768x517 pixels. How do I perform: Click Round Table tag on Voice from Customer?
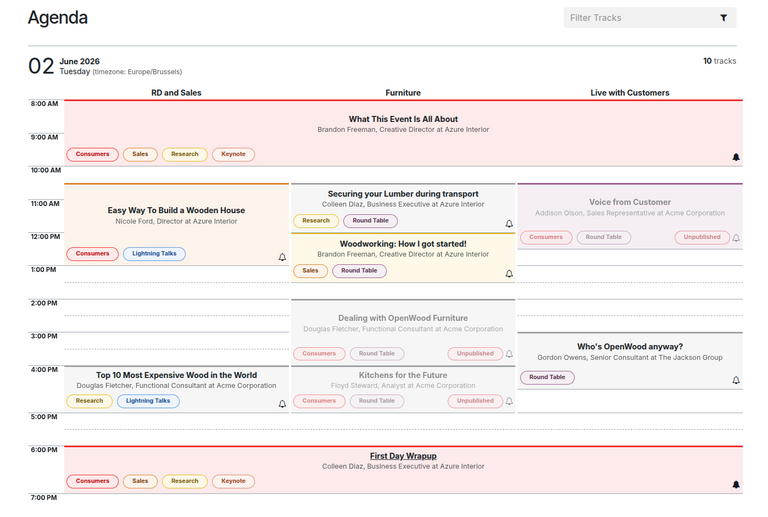pyautogui.click(x=603, y=237)
